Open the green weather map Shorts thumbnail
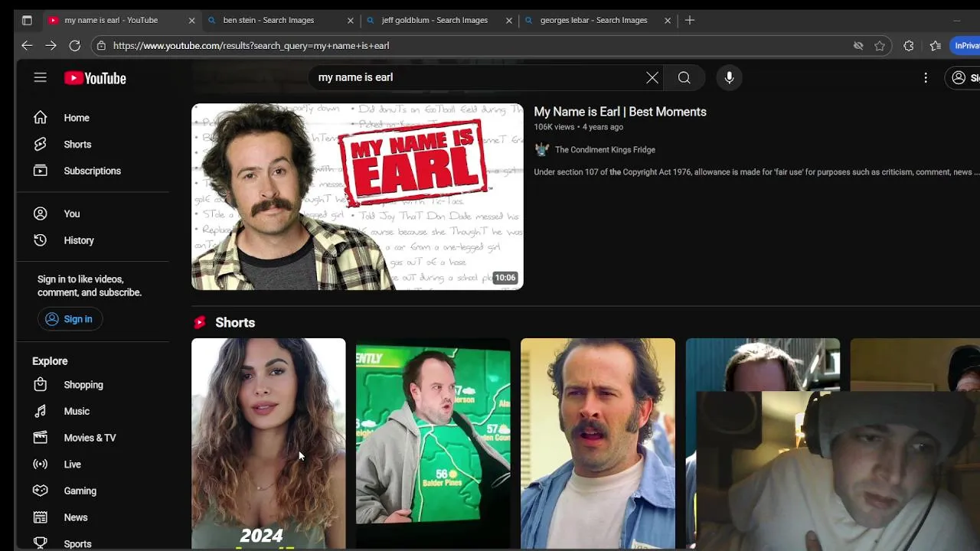The height and width of the screenshot is (551, 980). [x=433, y=444]
